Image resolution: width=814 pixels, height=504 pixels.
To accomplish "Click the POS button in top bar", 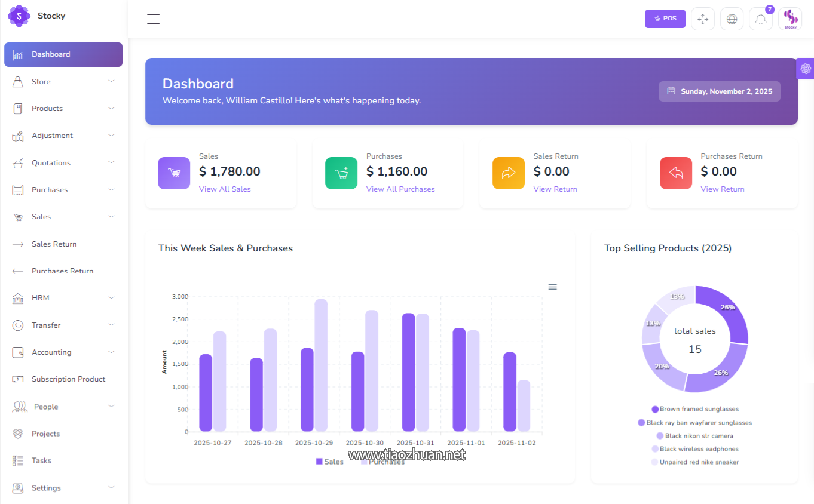I will 665,19.
